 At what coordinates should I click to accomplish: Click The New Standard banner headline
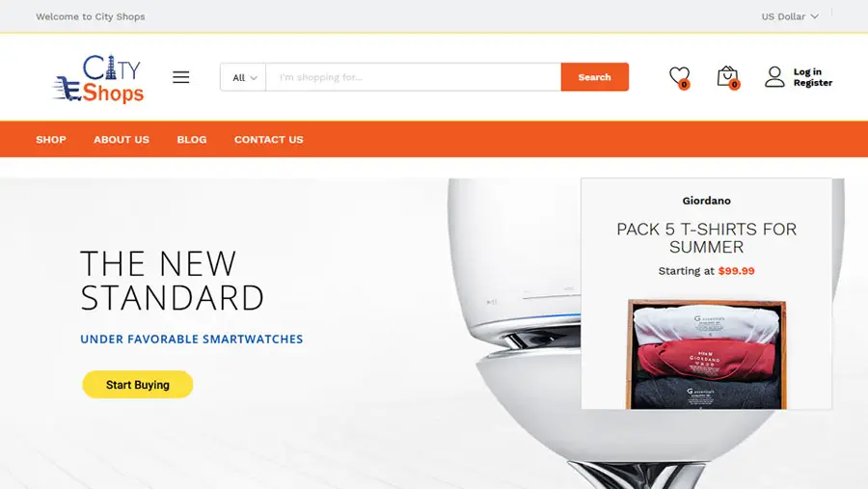click(173, 281)
